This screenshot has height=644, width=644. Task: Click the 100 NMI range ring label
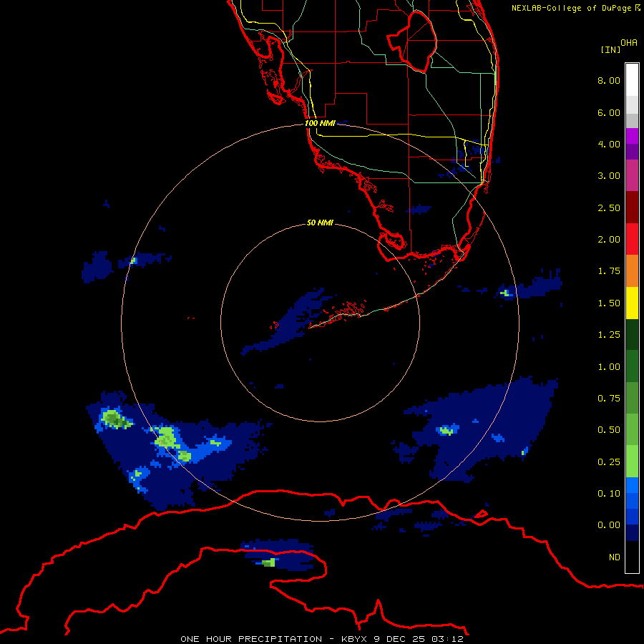click(x=320, y=123)
